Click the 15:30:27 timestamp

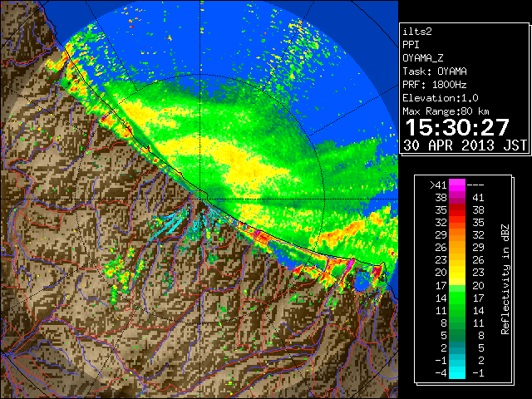457,127
